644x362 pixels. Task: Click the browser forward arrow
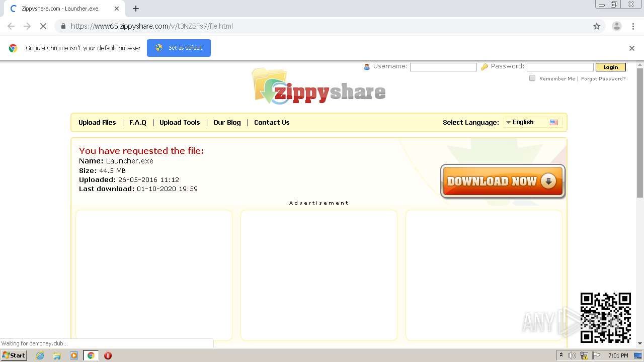27,26
